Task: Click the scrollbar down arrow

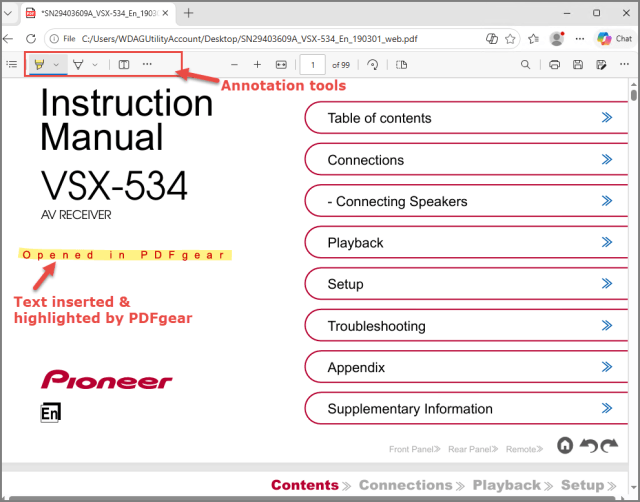Action: tap(633, 488)
